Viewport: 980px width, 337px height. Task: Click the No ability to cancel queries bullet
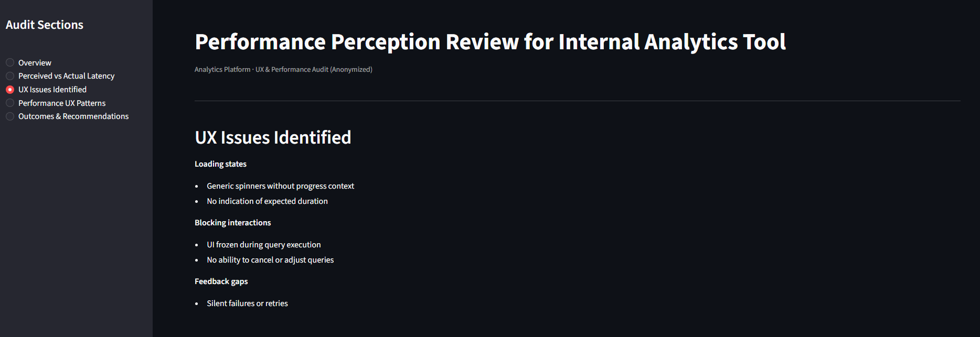[x=270, y=260]
